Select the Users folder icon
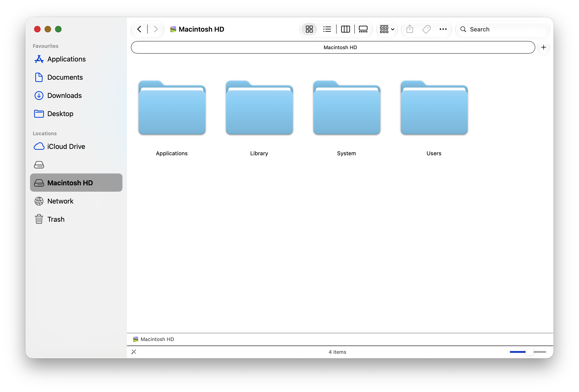This screenshot has width=579, height=392. pos(434,107)
